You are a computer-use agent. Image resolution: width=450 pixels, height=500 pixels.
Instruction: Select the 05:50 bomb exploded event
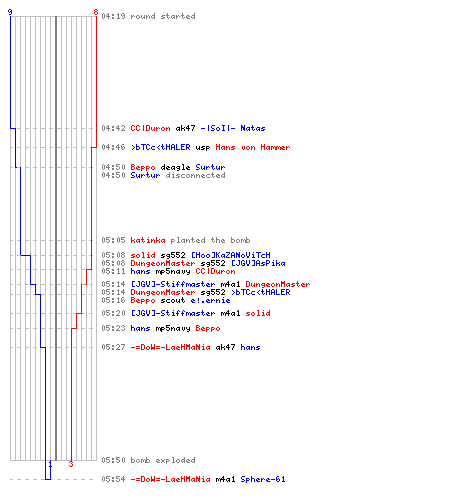tap(148, 460)
